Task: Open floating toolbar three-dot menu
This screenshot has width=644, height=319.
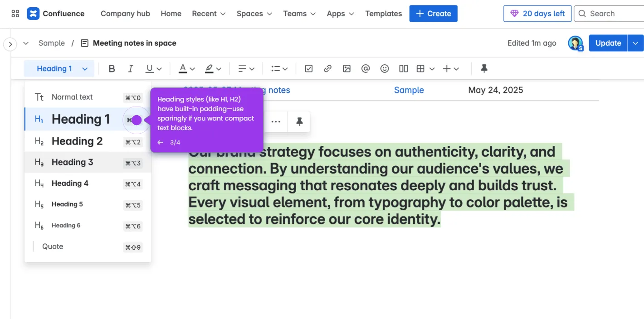Action: pos(276,121)
